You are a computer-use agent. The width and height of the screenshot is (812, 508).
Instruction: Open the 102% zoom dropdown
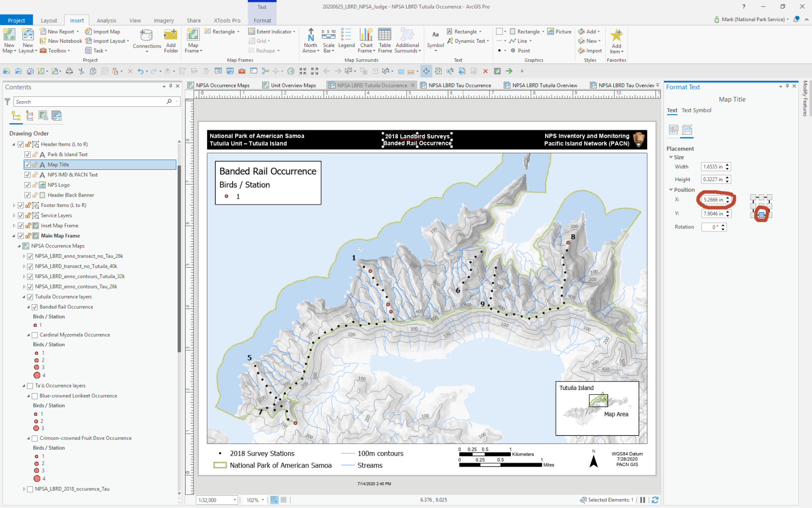point(263,500)
